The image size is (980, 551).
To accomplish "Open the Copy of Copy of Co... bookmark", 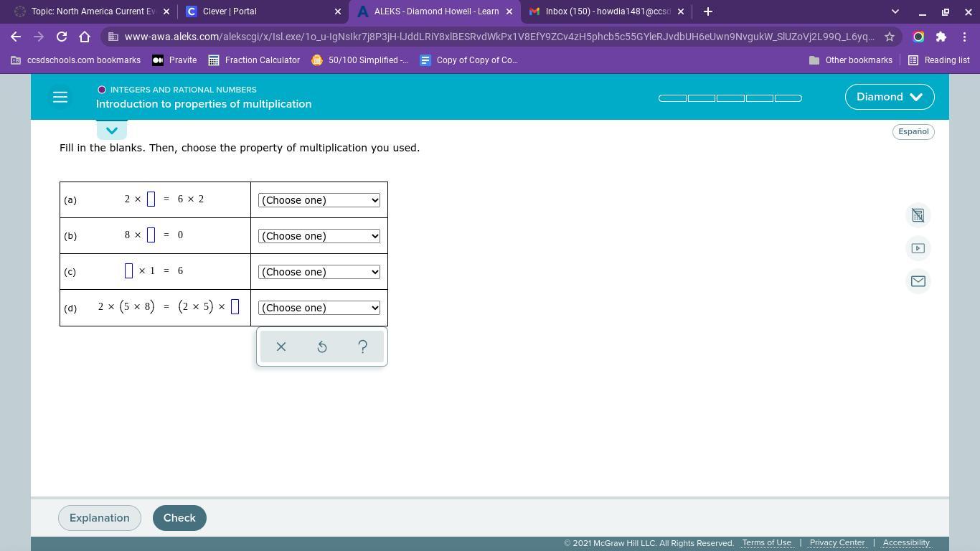I will (468, 60).
